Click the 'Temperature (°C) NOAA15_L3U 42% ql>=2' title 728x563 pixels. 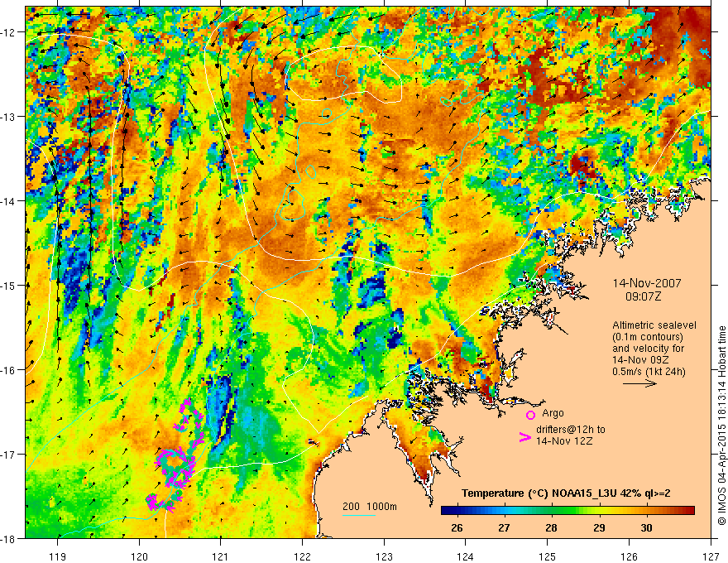566,493
